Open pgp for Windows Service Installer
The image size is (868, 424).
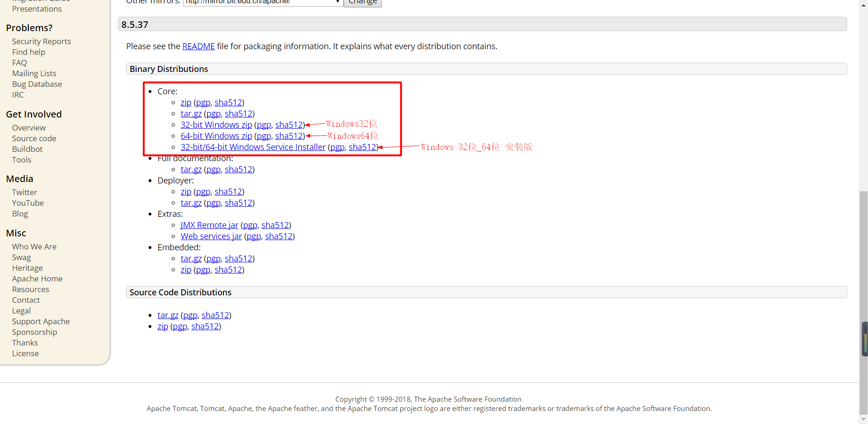tap(337, 147)
